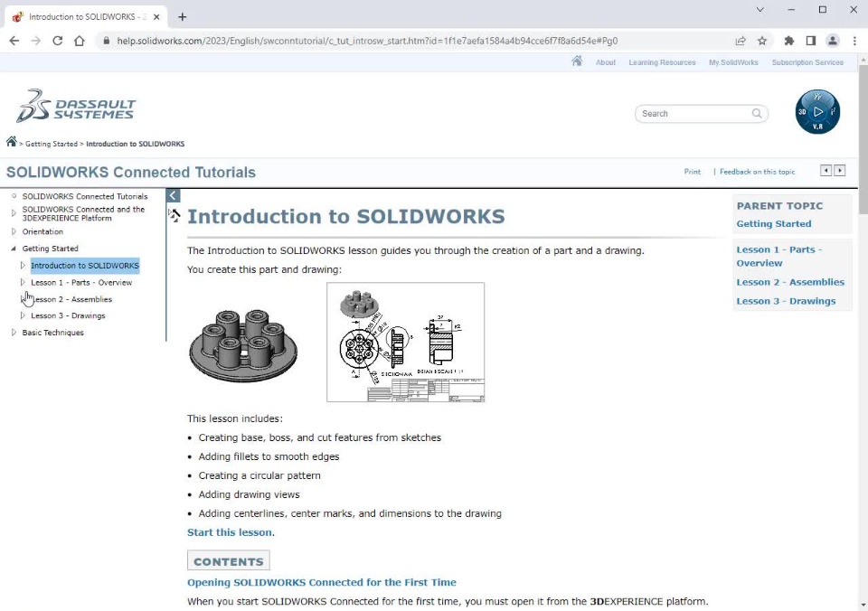Click the Dassault Systemes logo

pos(76,106)
